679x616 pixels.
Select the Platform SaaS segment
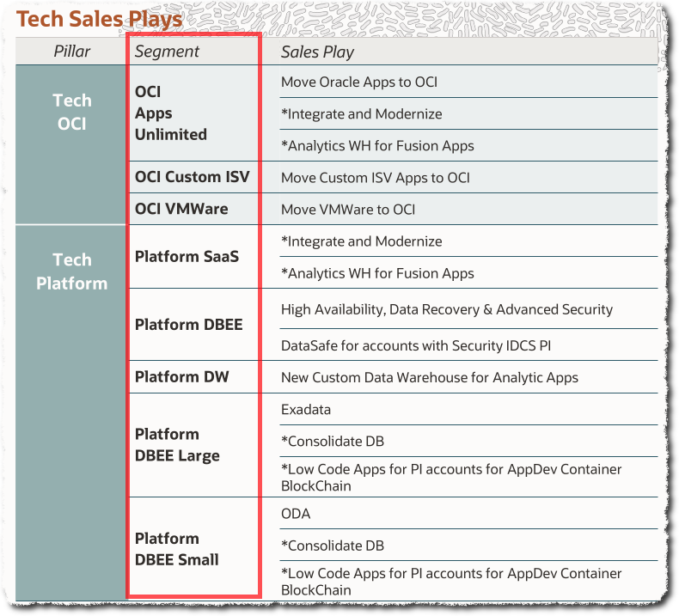click(187, 256)
